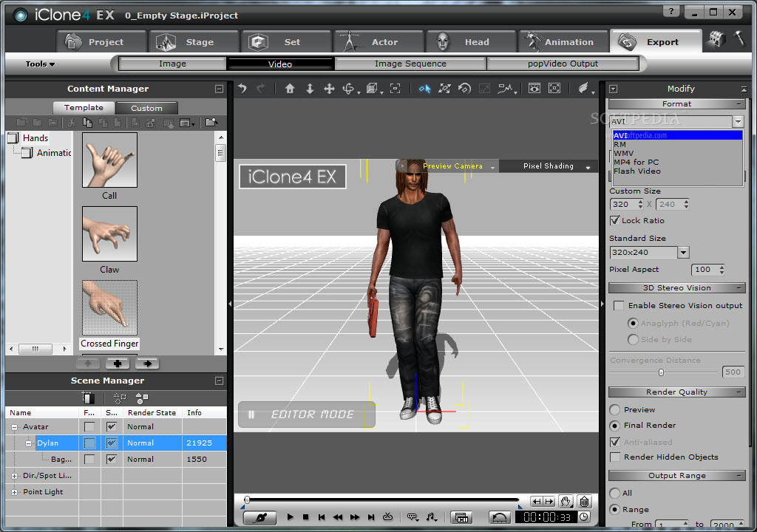Image resolution: width=757 pixels, height=532 pixels.
Task: Select the All output range radio
Action: [x=614, y=493]
